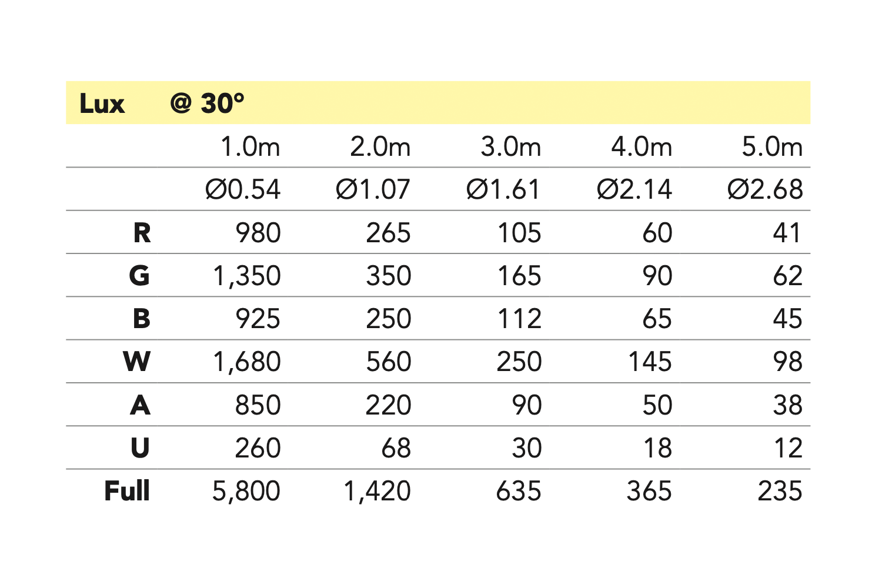The width and height of the screenshot is (882, 588).
Task: Click the "Lux" header label
Action: click(102, 104)
